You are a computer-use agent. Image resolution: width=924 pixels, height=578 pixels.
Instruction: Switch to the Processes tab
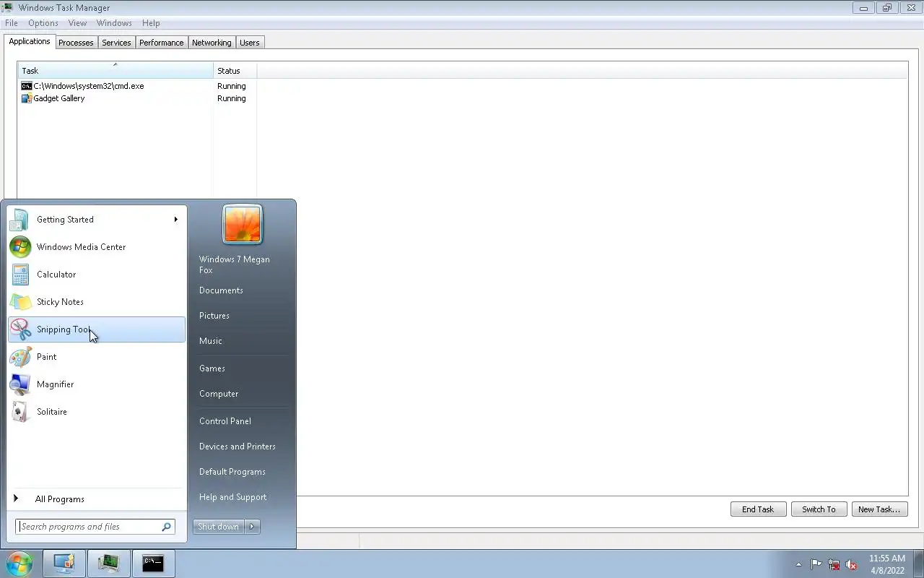point(76,43)
